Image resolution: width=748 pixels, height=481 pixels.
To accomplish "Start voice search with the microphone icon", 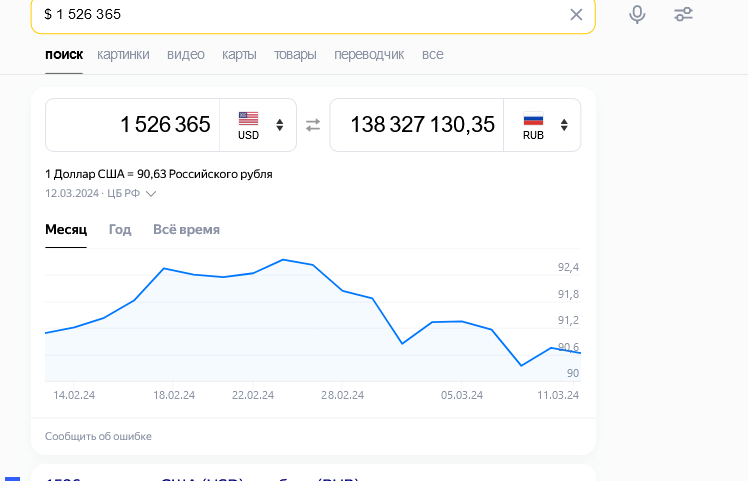I will click(x=637, y=14).
